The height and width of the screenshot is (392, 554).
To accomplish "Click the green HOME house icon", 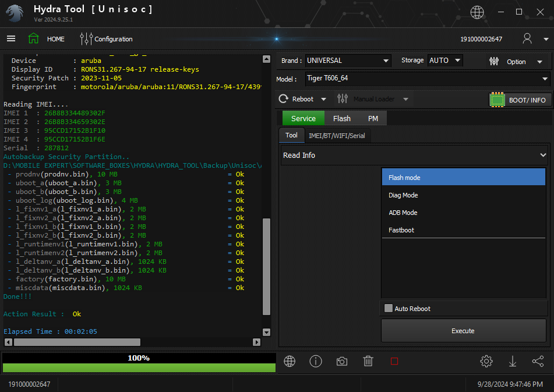I will point(34,38).
